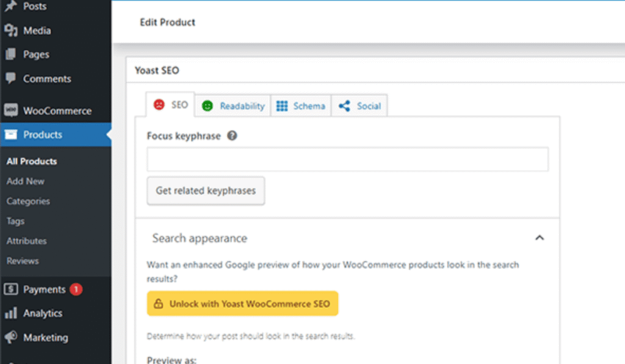Click the Media library icon

tap(10, 30)
